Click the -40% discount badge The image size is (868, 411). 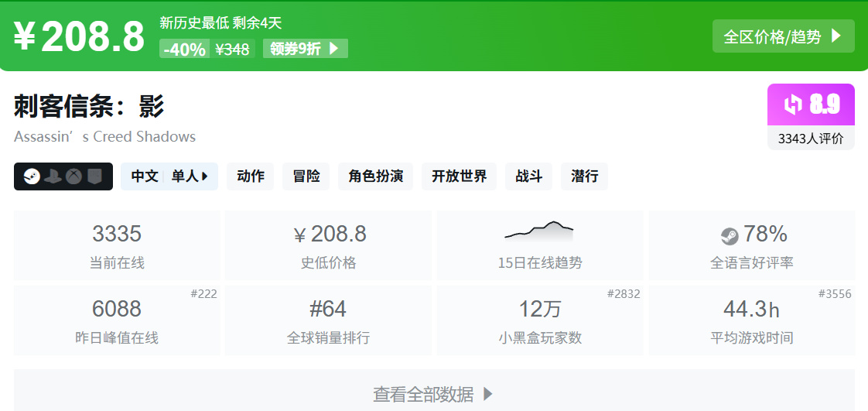click(x=184, y=50)
